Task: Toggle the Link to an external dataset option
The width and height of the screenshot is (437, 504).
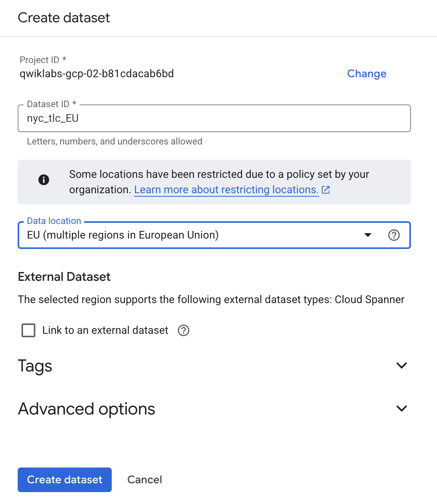Action: pos(28,330)
